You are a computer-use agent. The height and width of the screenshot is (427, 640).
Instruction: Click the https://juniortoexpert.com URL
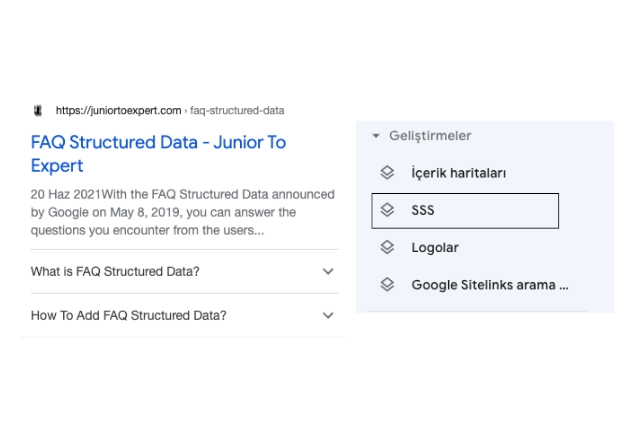(118, 110)
